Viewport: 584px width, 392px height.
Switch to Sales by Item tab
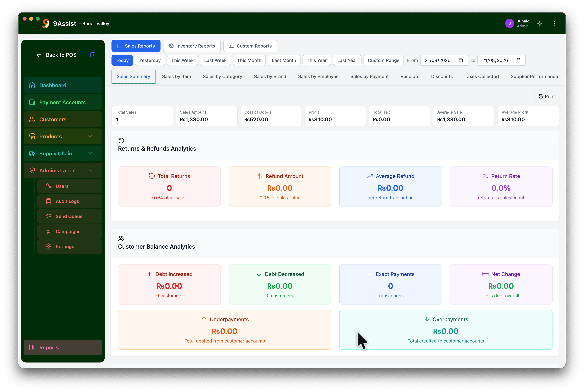(x=177, y=77)
